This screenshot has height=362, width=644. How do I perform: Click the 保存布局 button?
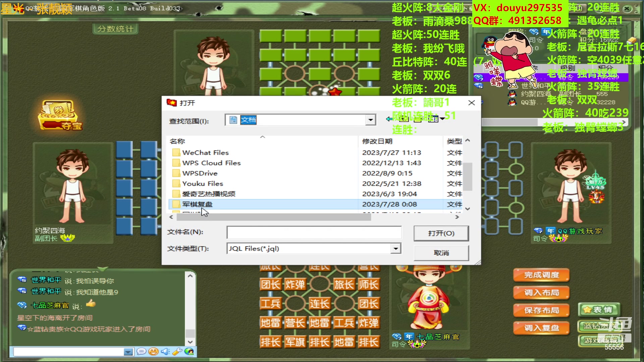pos(541,311)
